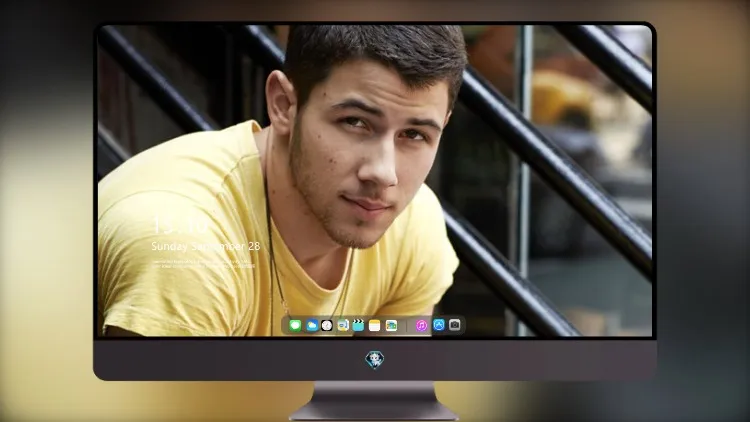Open the yellow-and-blue app next to Clock in dock
750x422 pixels.
pyautogui.click(x=343, y=326)
